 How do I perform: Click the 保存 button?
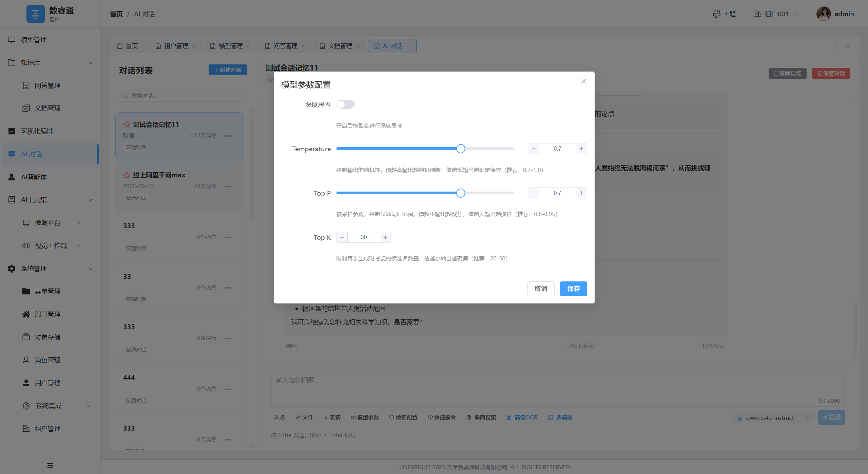tap(573, 289)
